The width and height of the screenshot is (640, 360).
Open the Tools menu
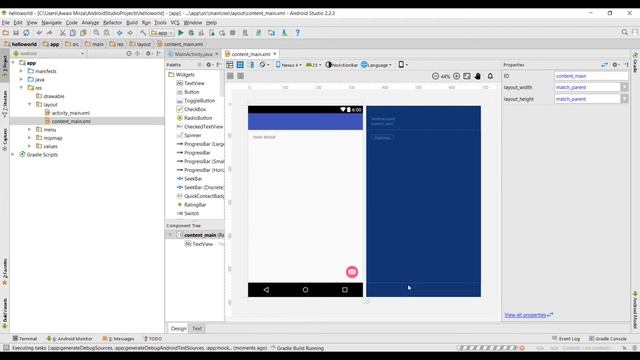[160, 22]
